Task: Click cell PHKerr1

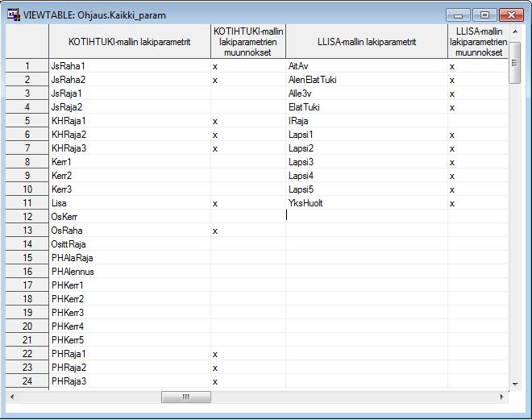Action: click(x=130, y=285)
